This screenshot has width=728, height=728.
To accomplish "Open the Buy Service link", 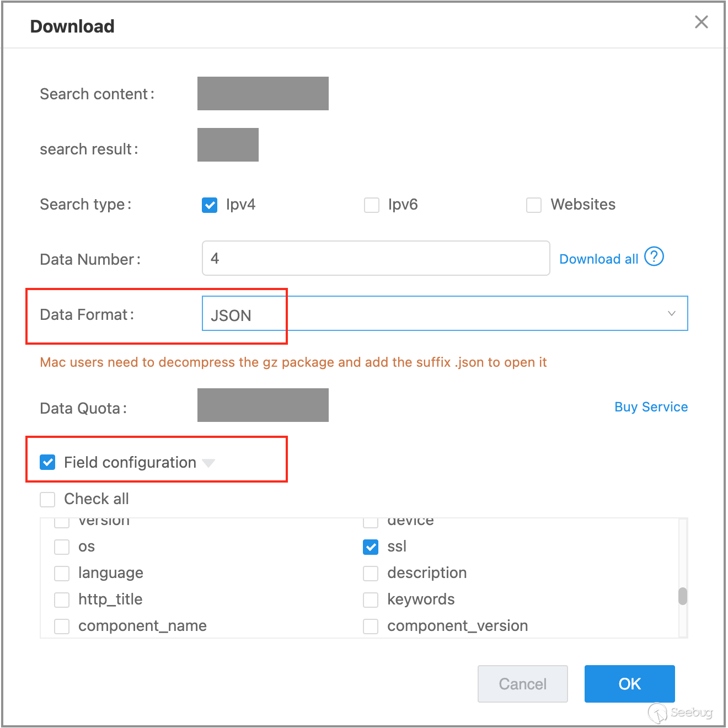I will (651, 407).
